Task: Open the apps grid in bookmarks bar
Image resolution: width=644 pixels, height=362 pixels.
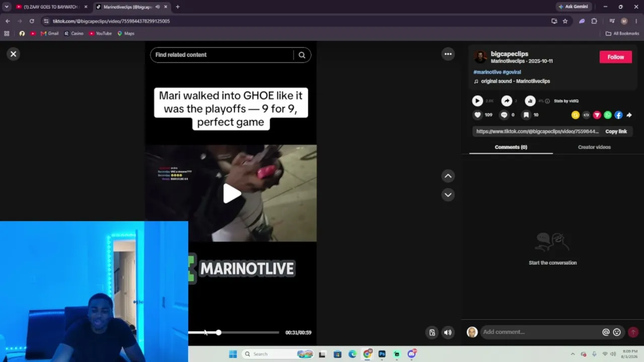Action: tap(7, 34)
